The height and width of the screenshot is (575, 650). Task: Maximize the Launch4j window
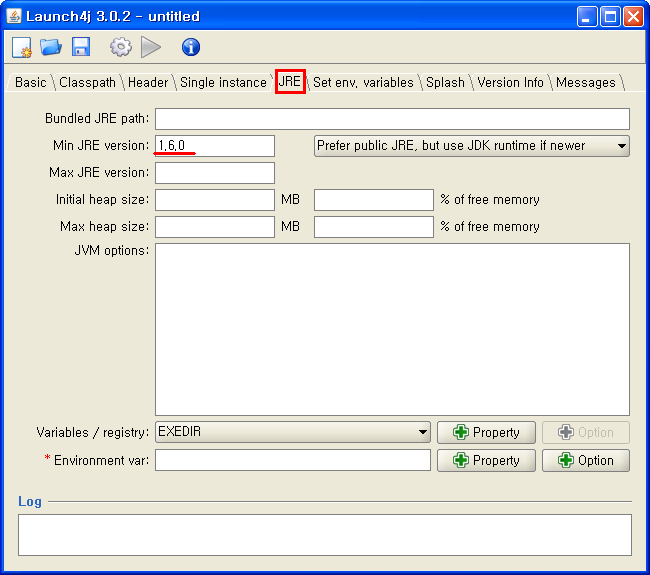[611, 17]
